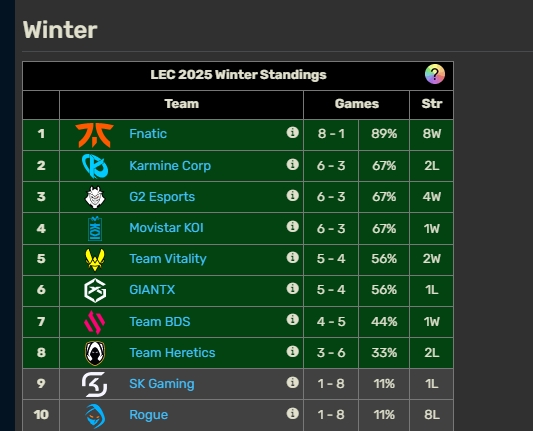Open the Team Heretics info icon
Viewport: 533px width, 431px height.
(x=292, y=351)
